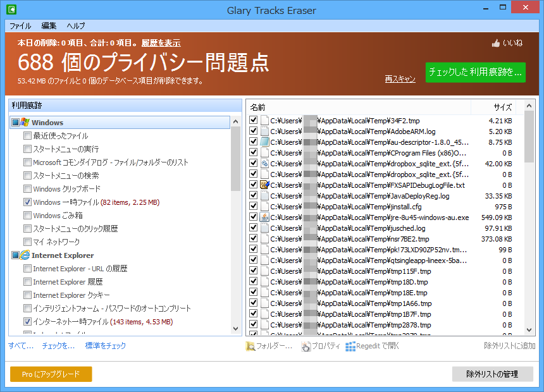Check the 最近使ったファイル checkbox
This screenshot has width=544, height=392.
(27, 136)
